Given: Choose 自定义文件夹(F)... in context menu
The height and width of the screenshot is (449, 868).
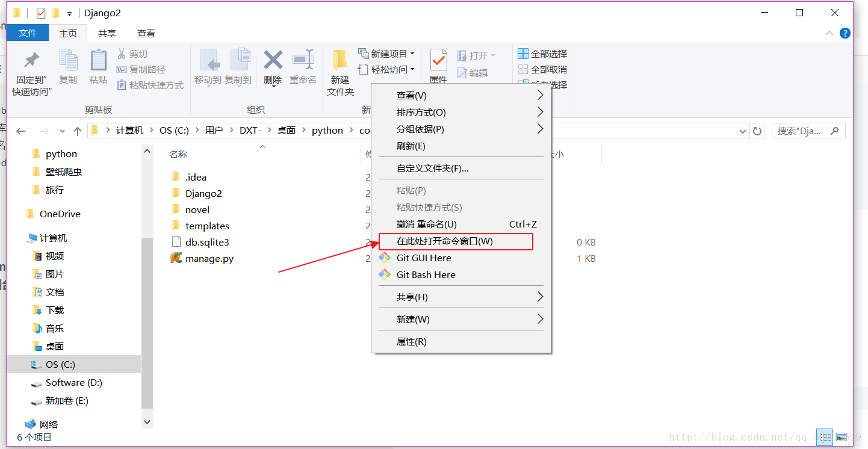Looking at the screenshot, I should [461, 168].
